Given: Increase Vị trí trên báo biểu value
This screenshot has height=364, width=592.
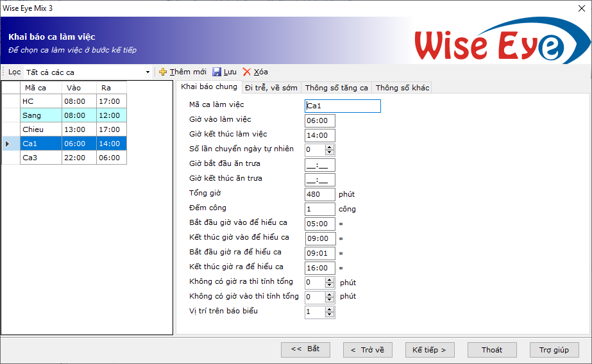Looking at the screenshot, I should [330, 310].
